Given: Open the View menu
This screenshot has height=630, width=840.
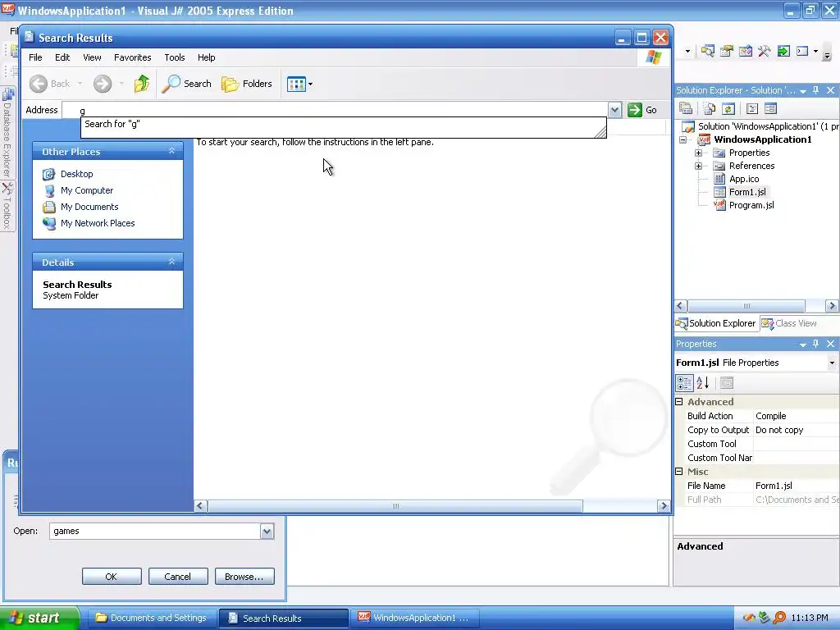Looking at the screenshot, I should coord(92,57).
